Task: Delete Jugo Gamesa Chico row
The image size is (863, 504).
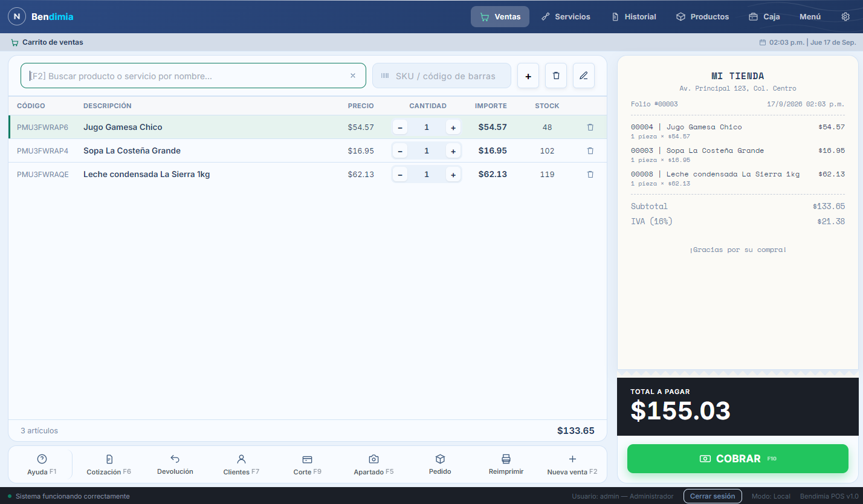Action: 590,127
